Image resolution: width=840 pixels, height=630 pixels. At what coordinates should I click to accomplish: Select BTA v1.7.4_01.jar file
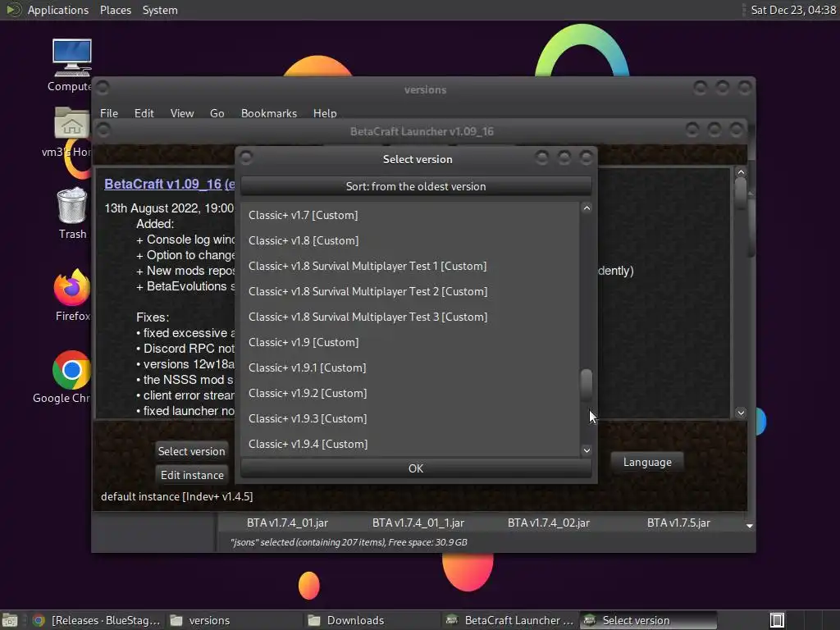pyautogui.click(x=287, y=523)
